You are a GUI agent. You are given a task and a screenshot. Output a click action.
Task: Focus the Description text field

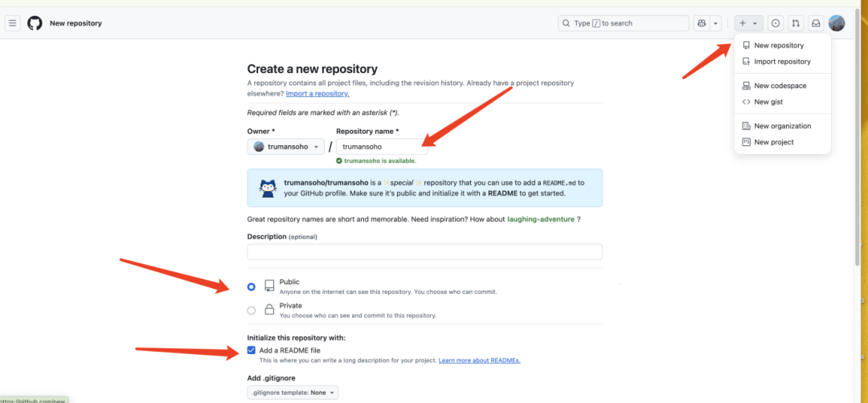(x=424, y=252)
